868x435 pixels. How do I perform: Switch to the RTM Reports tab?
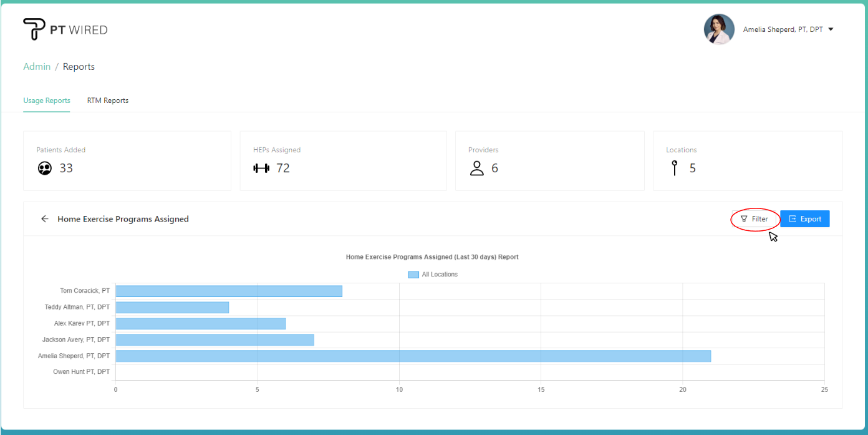[x=108, y=100]
